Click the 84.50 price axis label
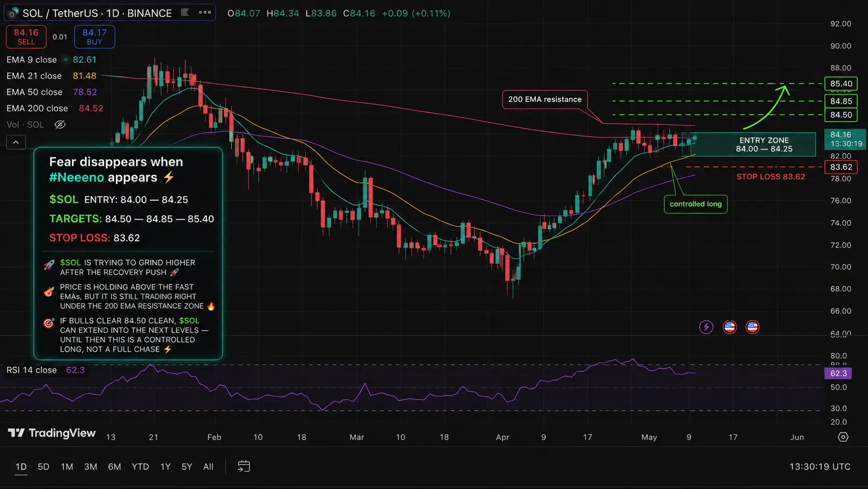 point(841,115)
